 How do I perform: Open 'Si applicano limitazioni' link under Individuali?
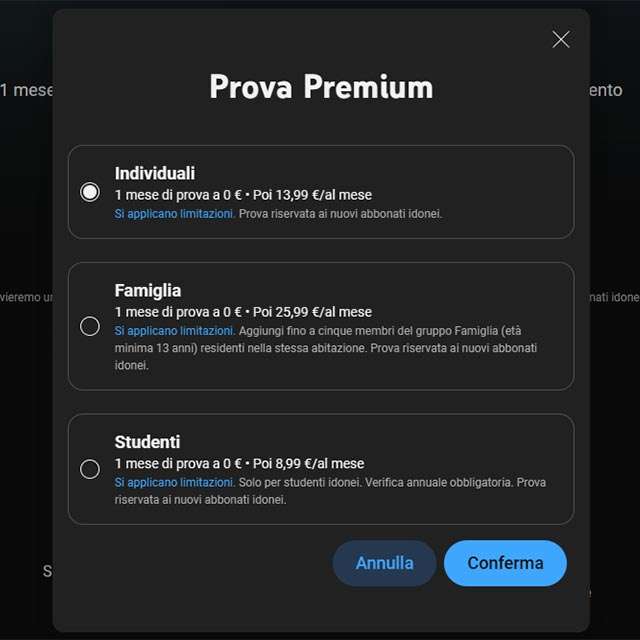point(172,214)
